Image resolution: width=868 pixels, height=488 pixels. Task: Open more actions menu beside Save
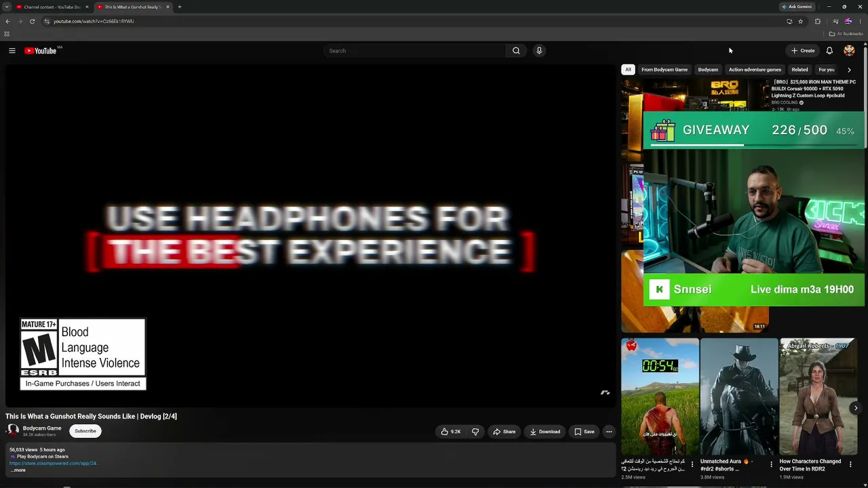click(609, 432)
